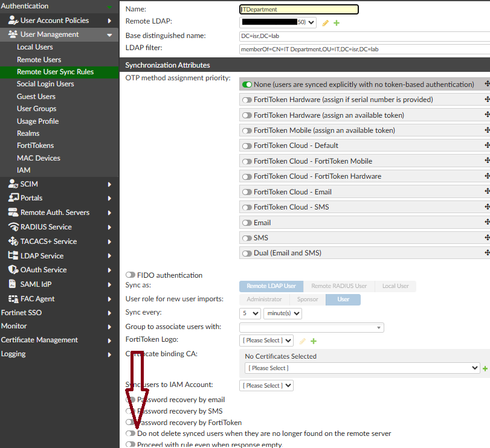Viewport: 490px width, 448px height.
Task: Open the Sync every interval number dropdown
Action: pyautogui.click(x=250, y=313)
